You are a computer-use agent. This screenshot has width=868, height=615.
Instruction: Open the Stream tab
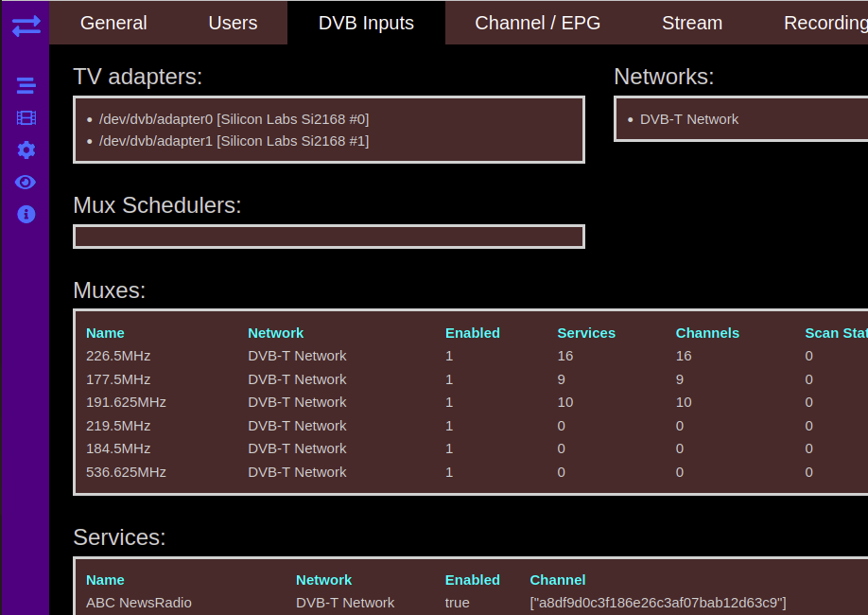point(692,23)
